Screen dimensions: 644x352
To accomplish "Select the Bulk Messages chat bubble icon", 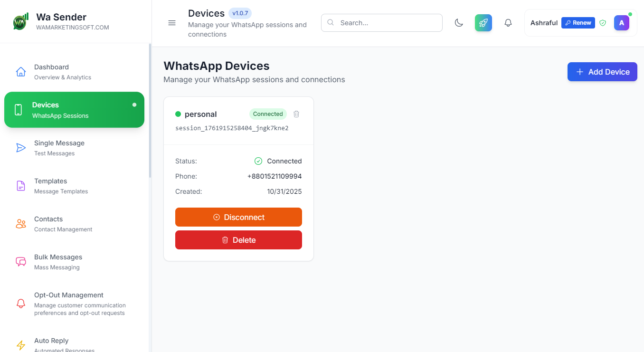I will tap(20, 261).
